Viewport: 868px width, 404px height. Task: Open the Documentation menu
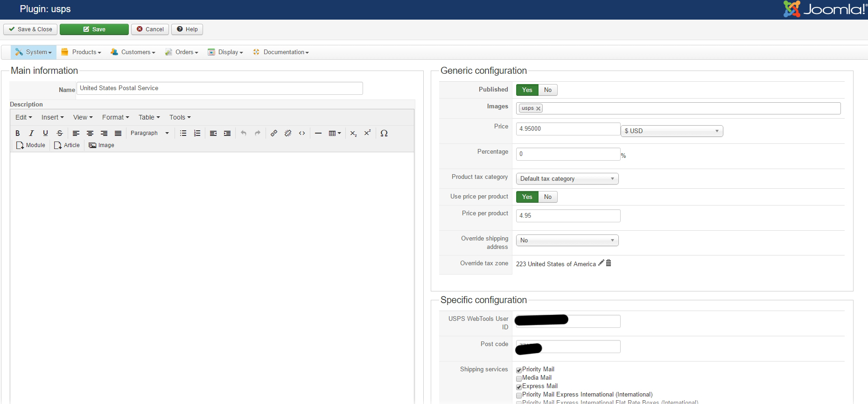[x=281, y=52]
